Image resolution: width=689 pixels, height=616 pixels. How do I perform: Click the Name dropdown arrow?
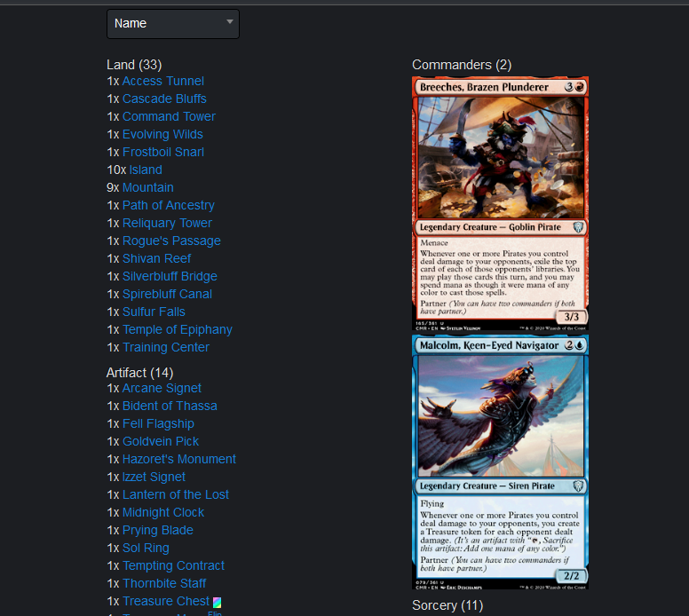click(229, 21)
